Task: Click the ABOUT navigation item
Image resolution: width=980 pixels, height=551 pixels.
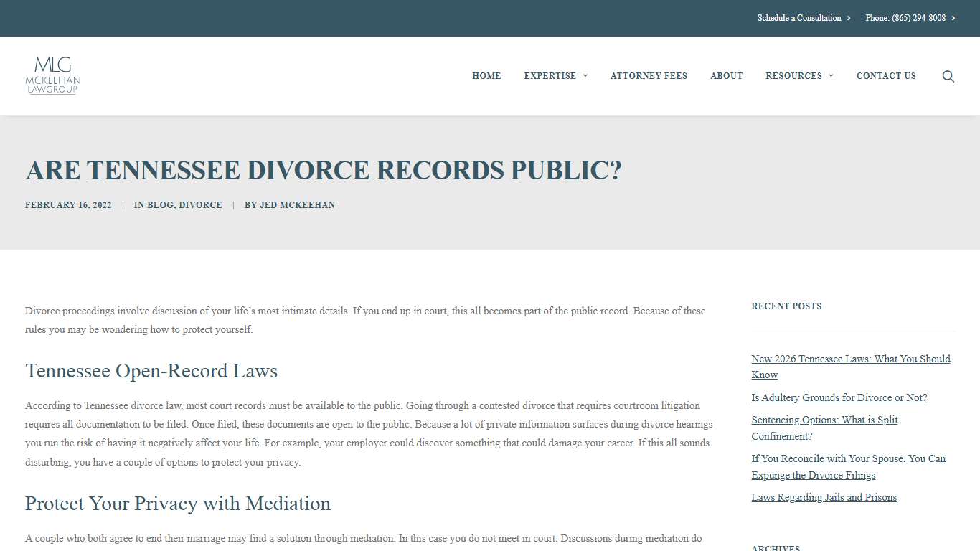Action: coord(726,76)
